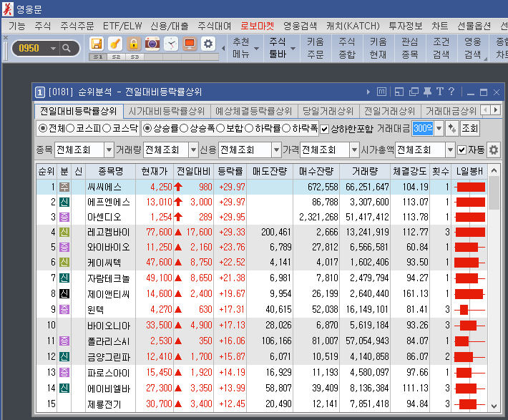Click the padlock lock icon

pyautogui.click(x=134, y=44)
